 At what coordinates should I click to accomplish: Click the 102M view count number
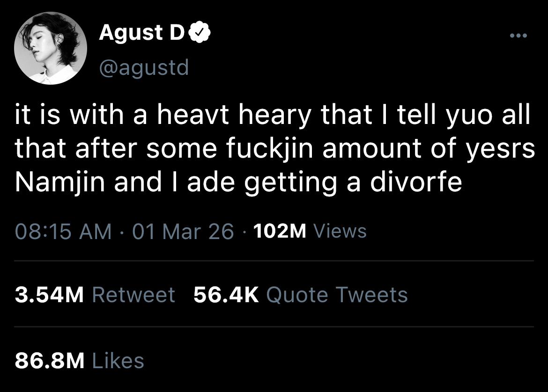pyautogui.click(x=279, y=232)
